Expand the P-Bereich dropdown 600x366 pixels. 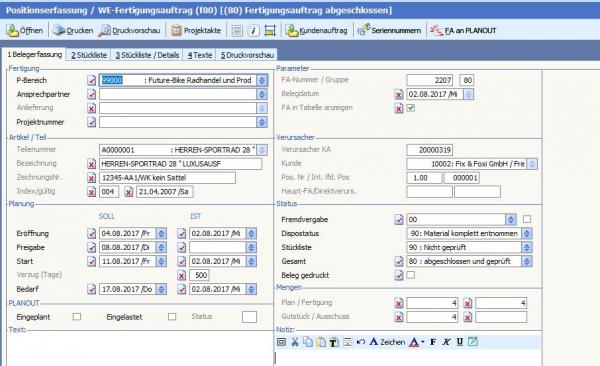262,80
